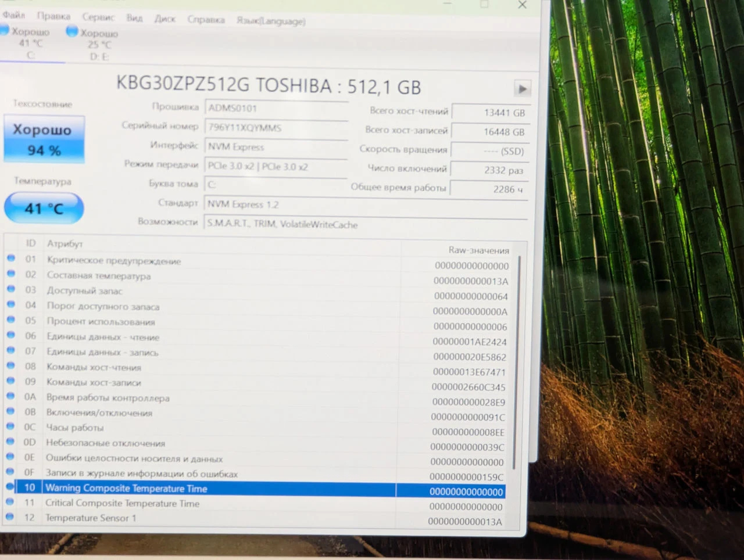The image size is (744, 560).
Task: Open the Язык(Language) menu
Action: pyautogui.click(x=271, y=21)
